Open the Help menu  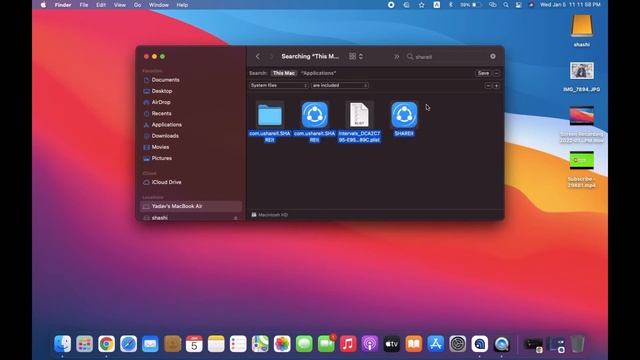[182, 5]
